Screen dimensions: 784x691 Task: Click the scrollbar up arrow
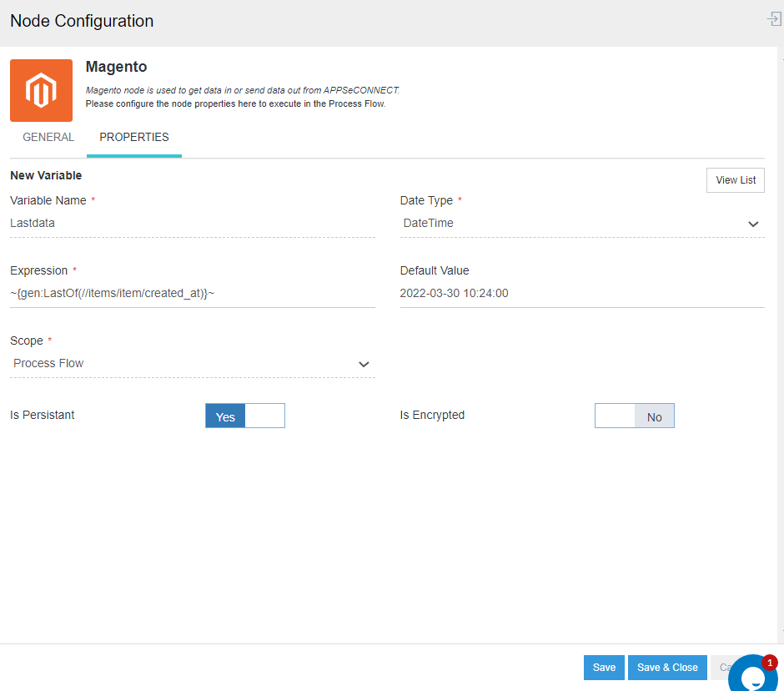781,60
